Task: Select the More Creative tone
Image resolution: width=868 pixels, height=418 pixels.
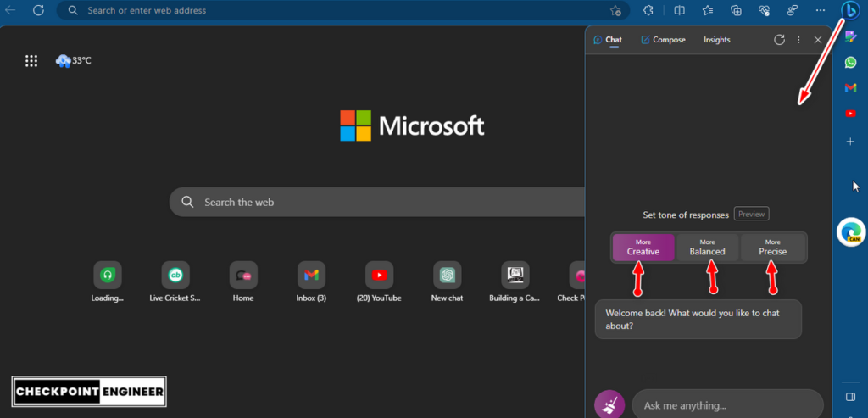Action: click(643, 248)
